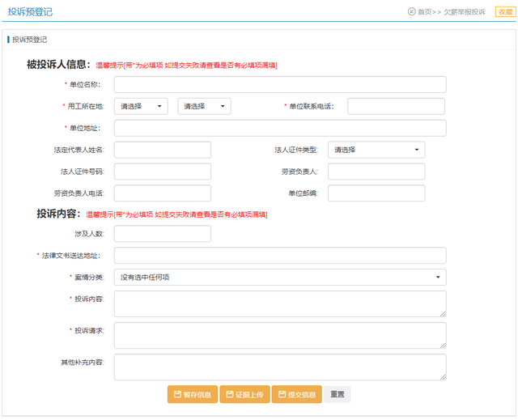Image resolution: width=518 pixels, height=420 pixels.
Task: Click the icon on 证据上传 button
Action: tap(230, 394)
